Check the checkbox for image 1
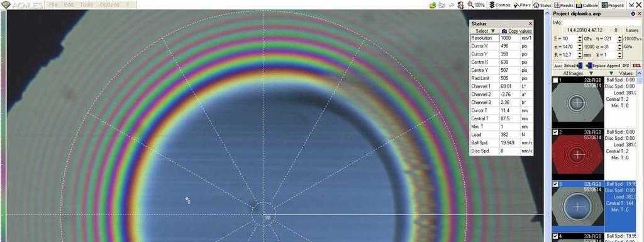 pyautogui.click(x=555, y=80)
